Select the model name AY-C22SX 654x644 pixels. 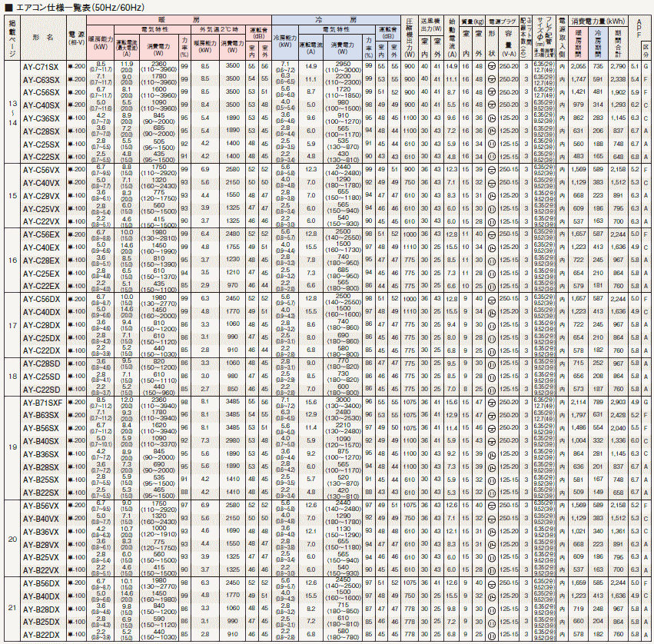tap(41, 157)
